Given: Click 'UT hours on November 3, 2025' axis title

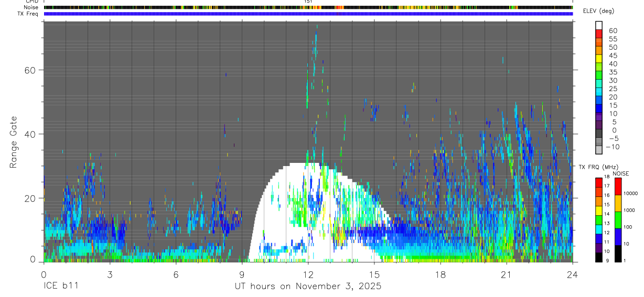Looking at the screenshot, I should [x=307, y=287].
